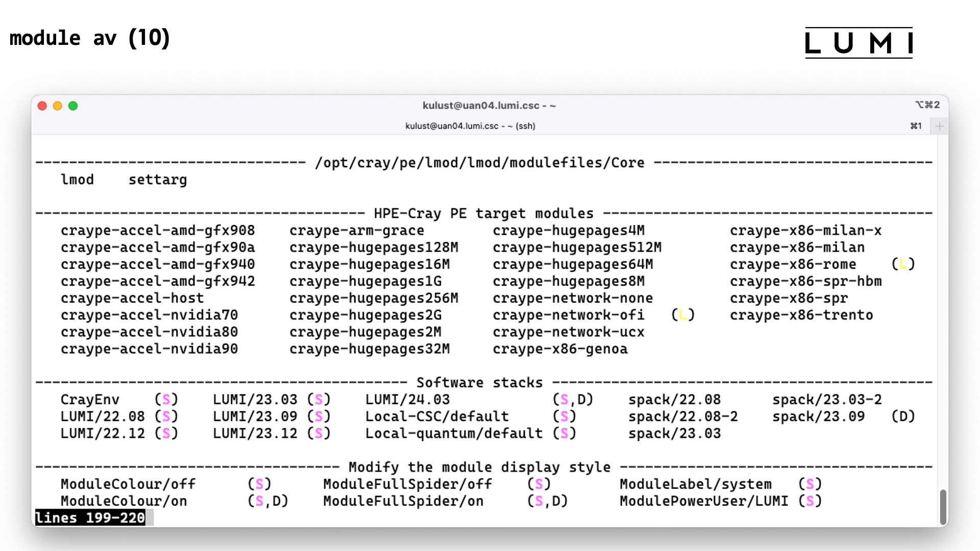Click the green zoom window button
Image resolution: width=980 pixels, height=551 pixels.
[x=73, y=106]
